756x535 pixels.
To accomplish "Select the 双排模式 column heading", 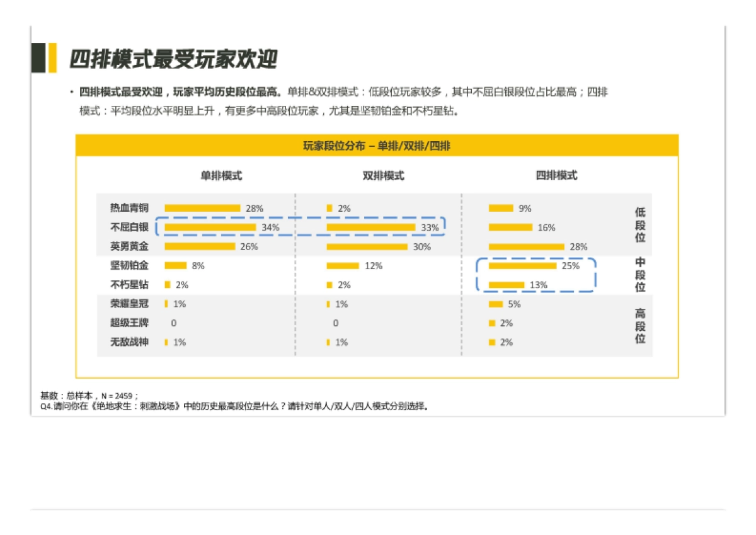I will pos(383,176).
